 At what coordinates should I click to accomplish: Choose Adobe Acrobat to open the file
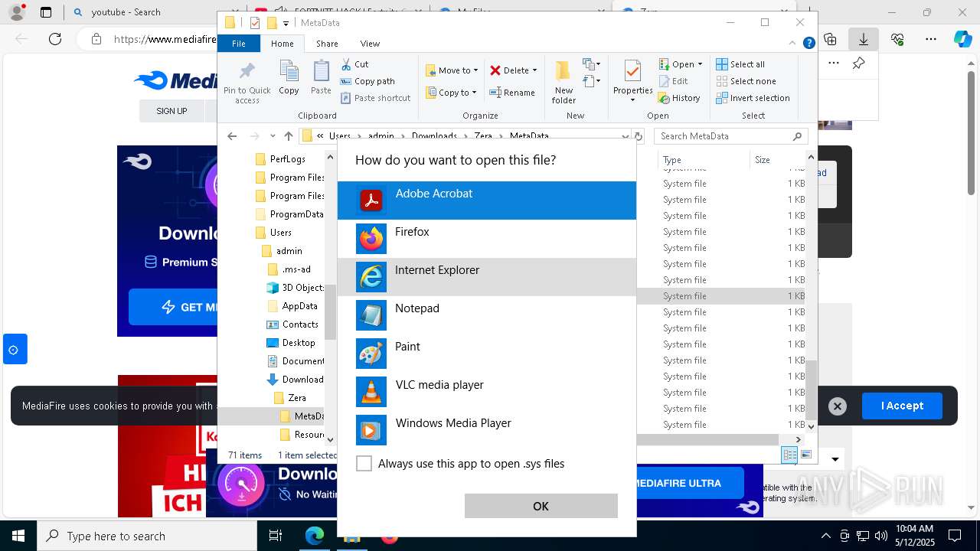coord(486,201)
